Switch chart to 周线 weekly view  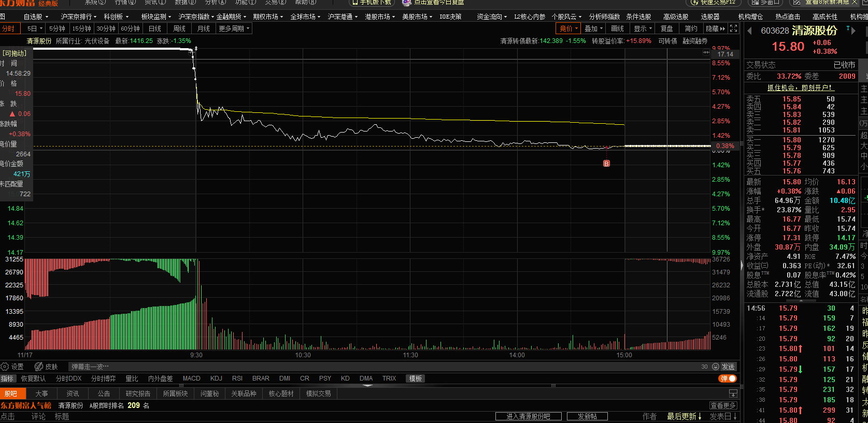[179, 28]
